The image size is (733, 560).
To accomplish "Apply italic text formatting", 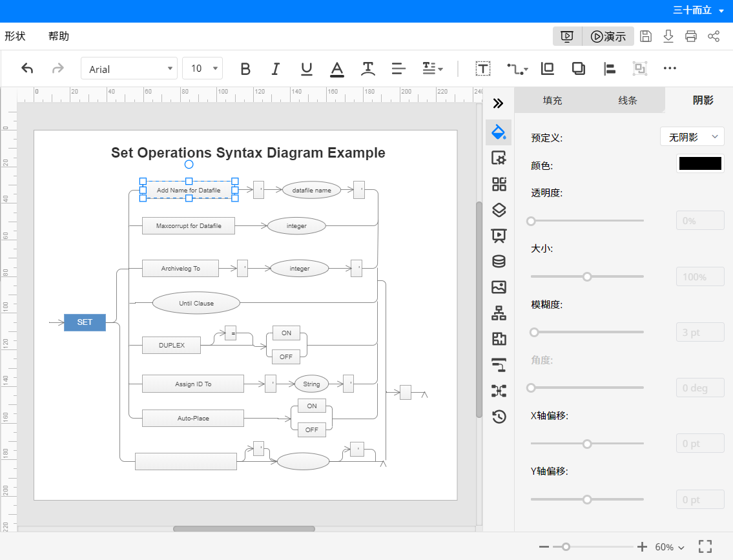I will (x=276, y=68).
